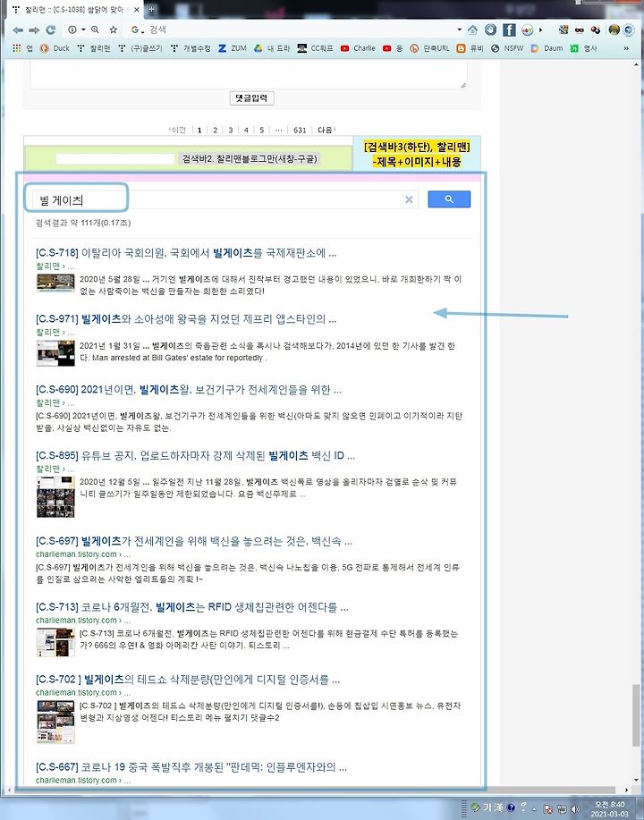Open the Action Center flag icon in tray
Screen dimensions: 644x820
pyautogui.click(x=548, y=808)
